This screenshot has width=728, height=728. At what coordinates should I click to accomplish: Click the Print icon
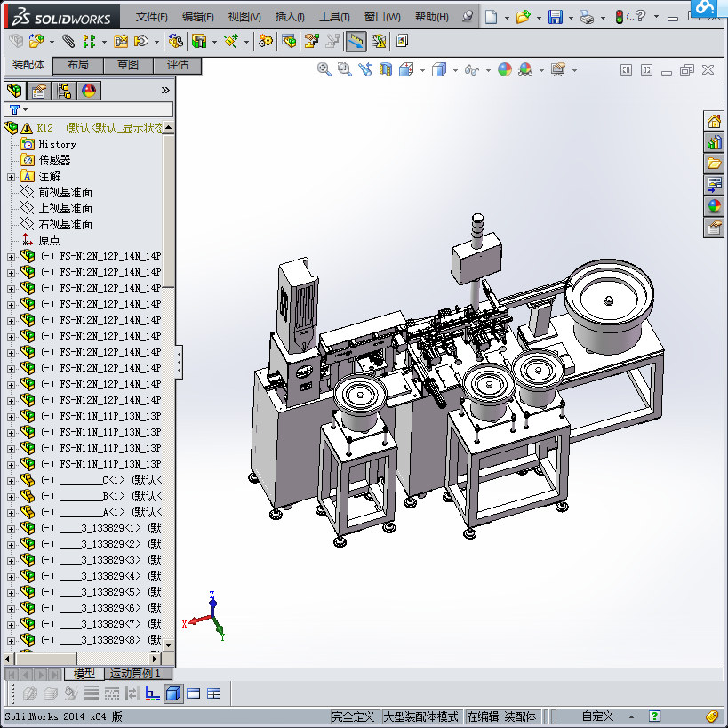[588, 18]
